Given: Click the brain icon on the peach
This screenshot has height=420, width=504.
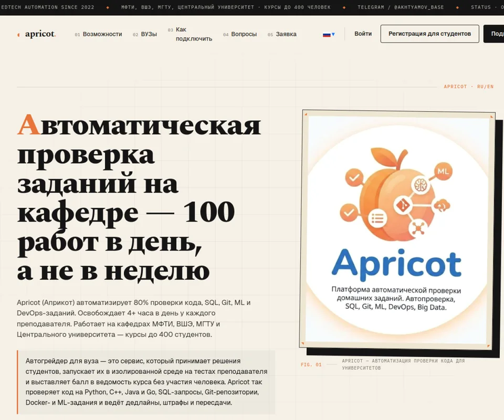Looking at the screenshot, I should pyautogui.click(x=420, y=185).
